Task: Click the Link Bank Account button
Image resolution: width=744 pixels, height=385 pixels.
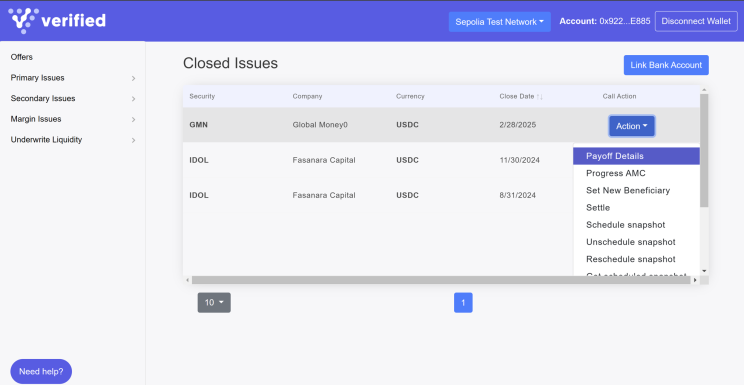Action: point(666,65)
